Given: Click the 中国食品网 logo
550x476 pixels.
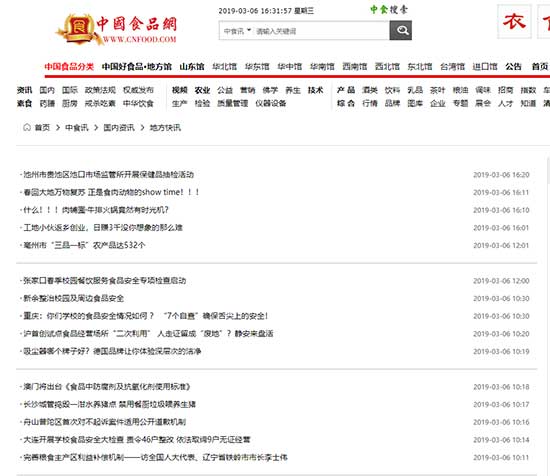Looking at the screenshot, I should [x=116, y=29].
